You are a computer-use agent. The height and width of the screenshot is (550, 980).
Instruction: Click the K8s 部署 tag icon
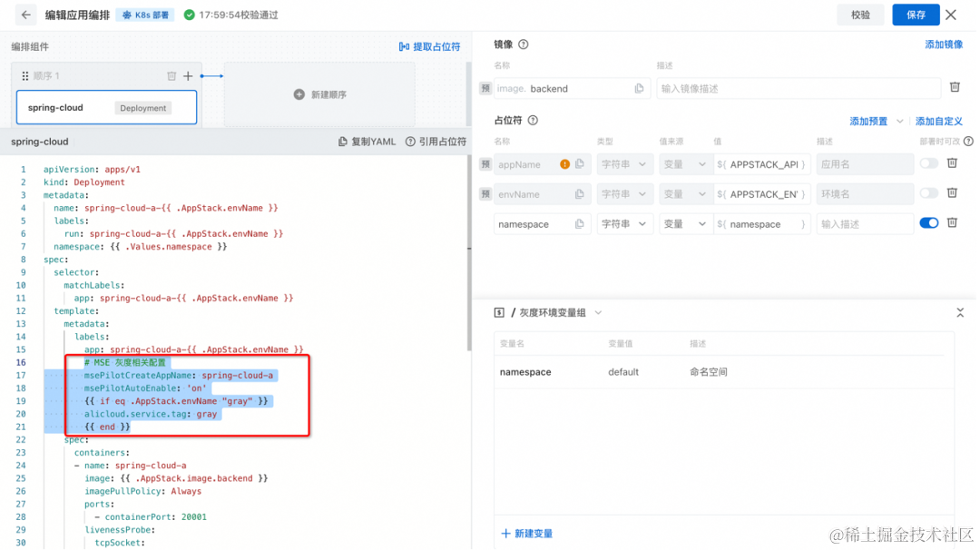[127, 15]
